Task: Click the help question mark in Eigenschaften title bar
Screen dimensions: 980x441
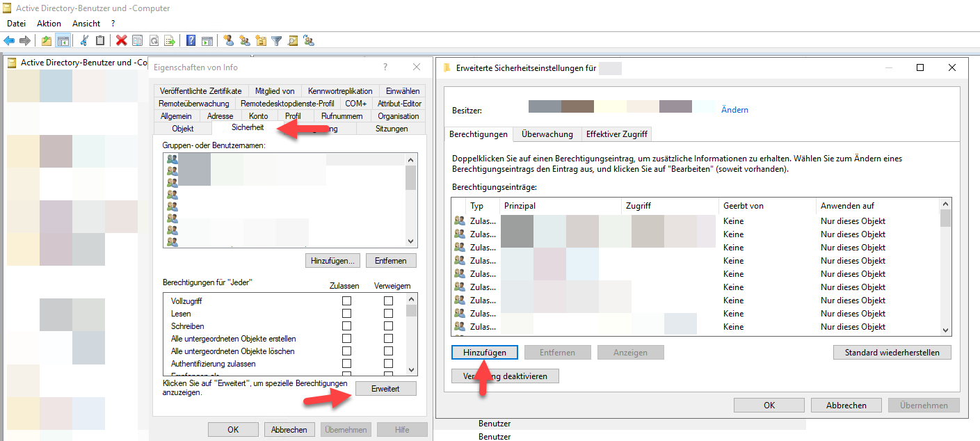Action: pyautogui.click(x=385, y=67)
